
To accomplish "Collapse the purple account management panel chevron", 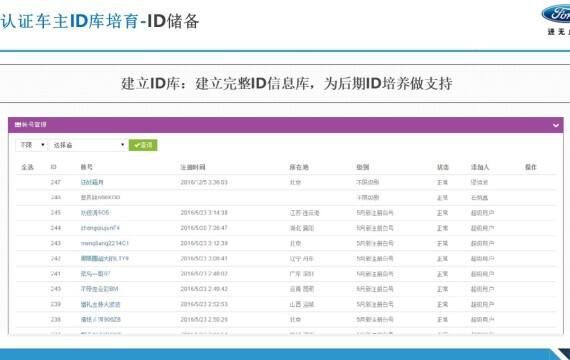I will tap(555, 125).
